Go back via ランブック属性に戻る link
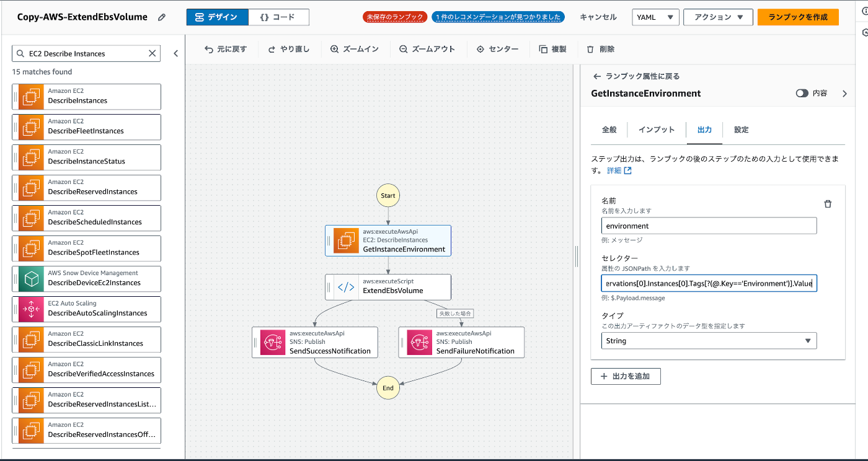This screenshot has height=461, width=868. coord(637,76)
